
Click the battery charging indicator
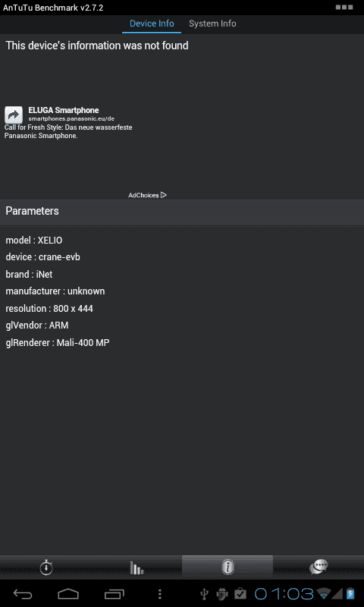(350, 593)
